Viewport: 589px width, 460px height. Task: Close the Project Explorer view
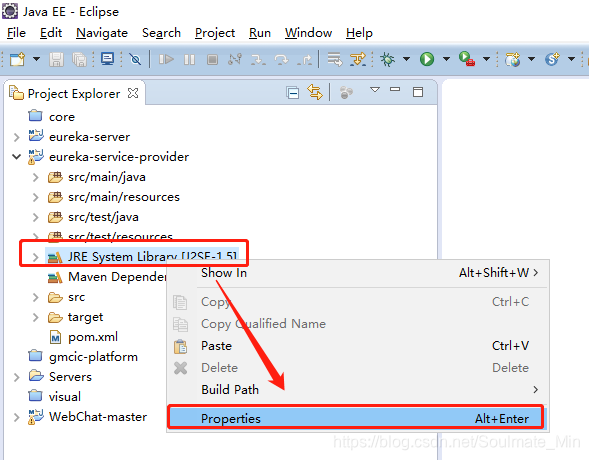coord(133,93)
